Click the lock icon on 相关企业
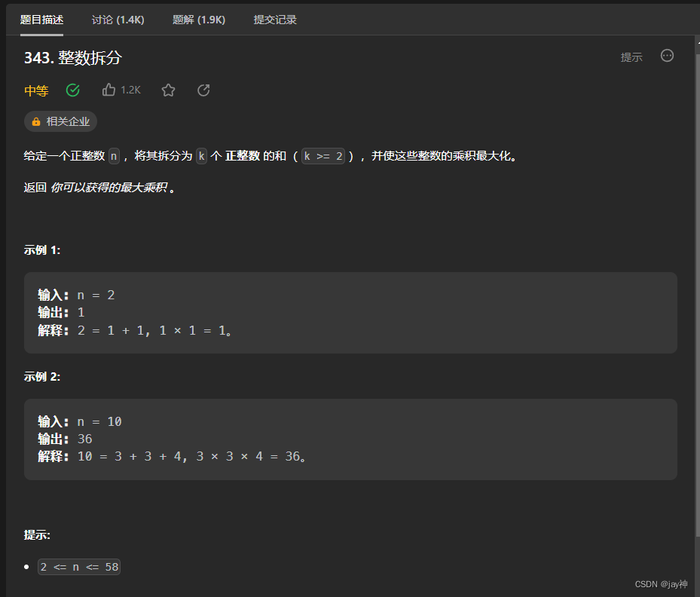This screenshot has height=597, width=700. pyautogui.click(x=36, y=121)
